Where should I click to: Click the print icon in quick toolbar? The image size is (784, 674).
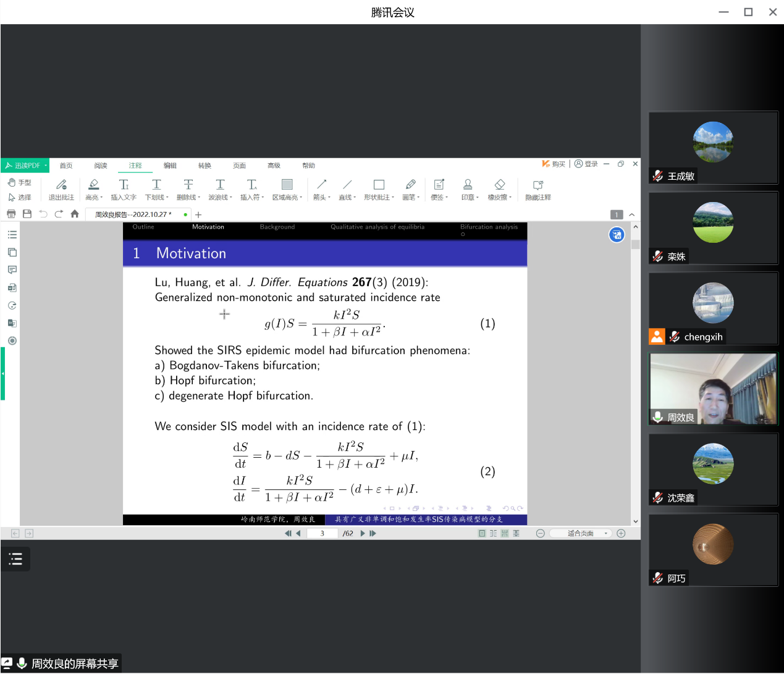(x=11, y=214)
